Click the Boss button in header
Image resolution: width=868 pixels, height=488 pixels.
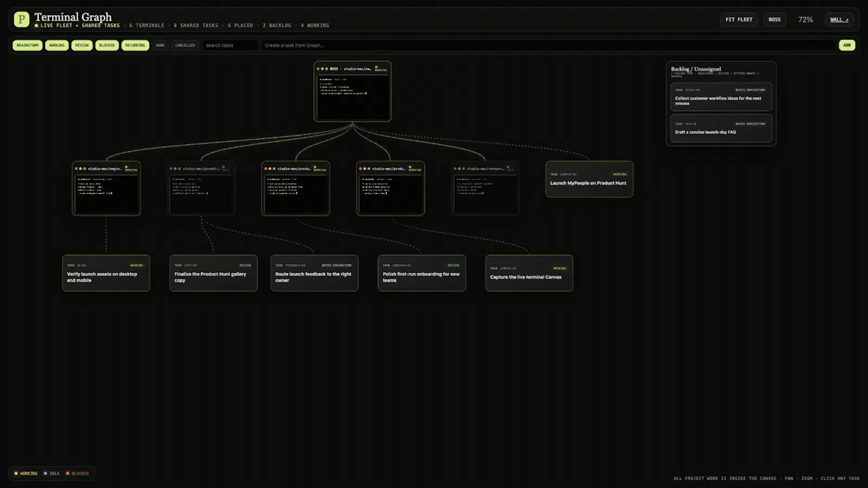(x=775, y=20)
